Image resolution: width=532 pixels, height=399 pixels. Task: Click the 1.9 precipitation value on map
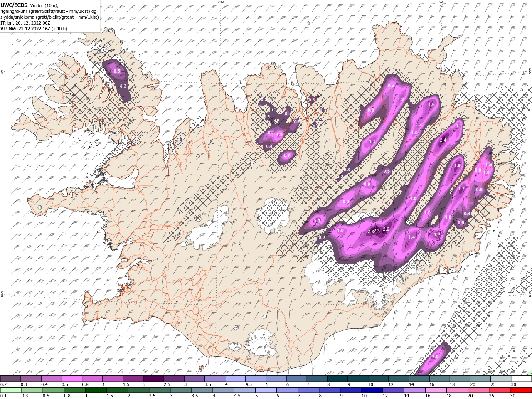(x=457, y=165)
